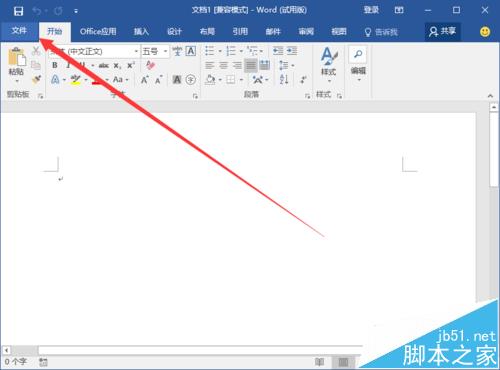
Task: Open the 文件 (File) tab
Action: coord(19,31)
